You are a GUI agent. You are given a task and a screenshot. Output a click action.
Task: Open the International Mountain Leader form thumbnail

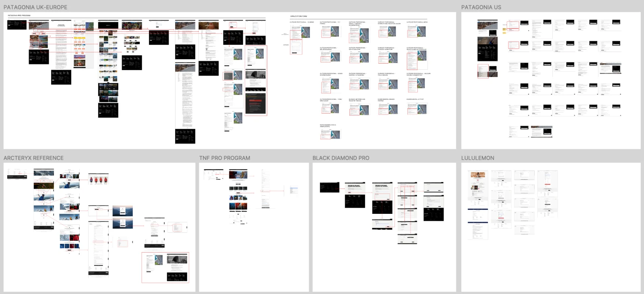(388, 31)
